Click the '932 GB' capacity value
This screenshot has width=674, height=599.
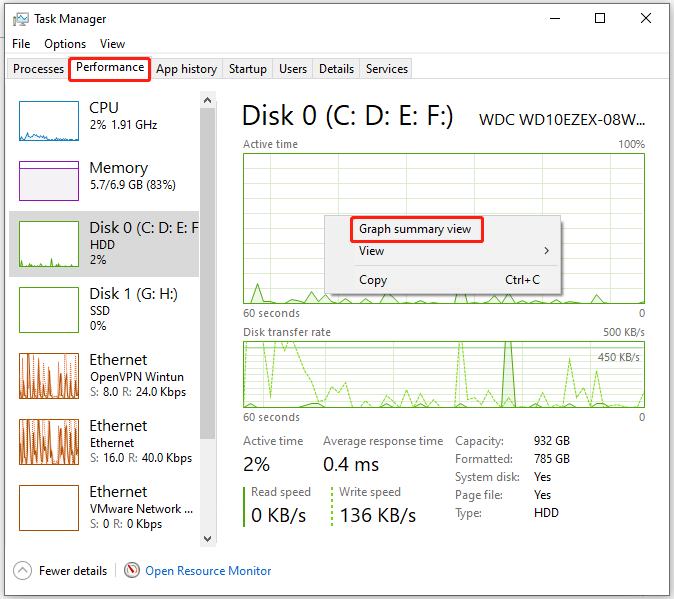[x=551, y=440]
